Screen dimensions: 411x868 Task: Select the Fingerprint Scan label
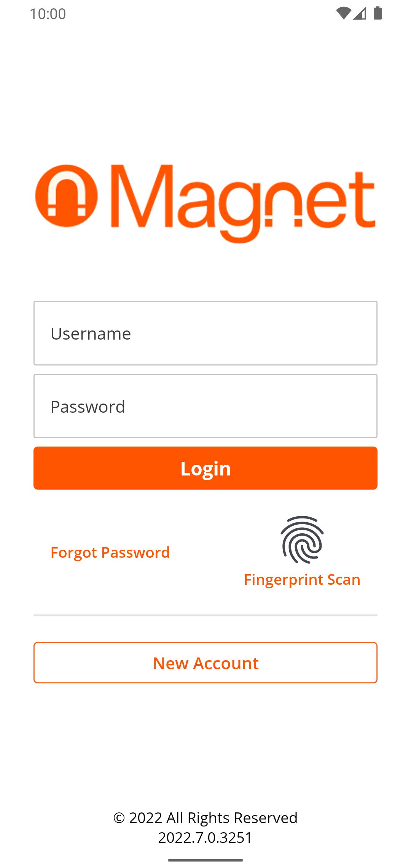click(x=302, y=579)
